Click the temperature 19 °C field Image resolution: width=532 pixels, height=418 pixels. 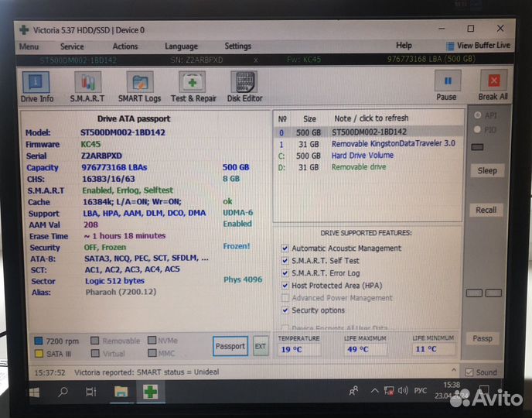point(298,349)
